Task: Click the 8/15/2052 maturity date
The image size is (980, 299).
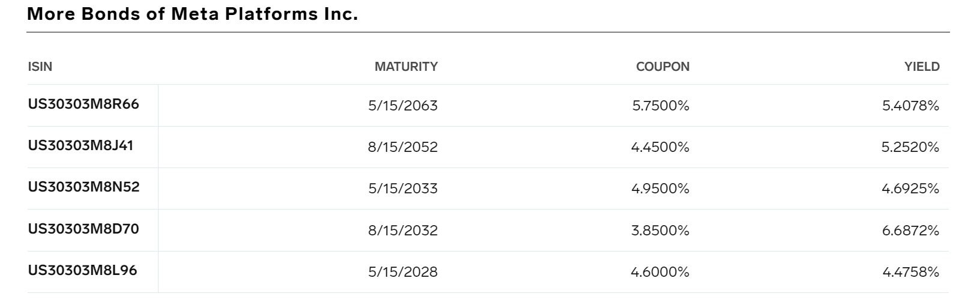Action: 402,147
